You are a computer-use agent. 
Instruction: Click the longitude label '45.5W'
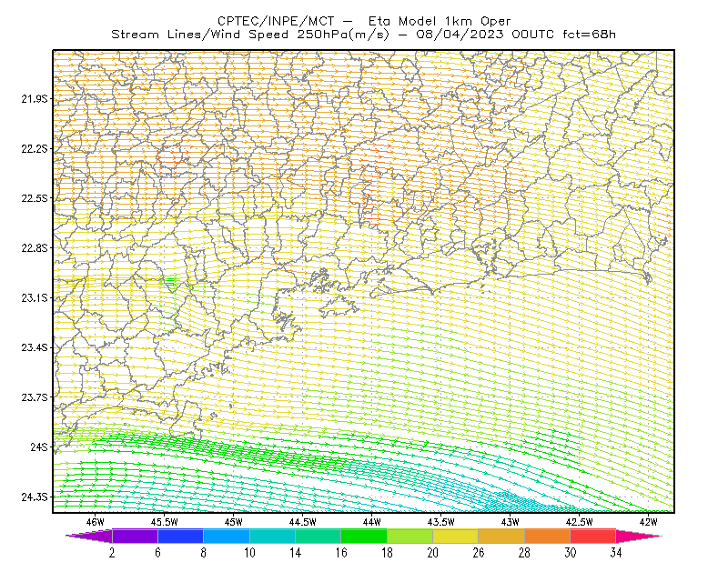[165, 522]
